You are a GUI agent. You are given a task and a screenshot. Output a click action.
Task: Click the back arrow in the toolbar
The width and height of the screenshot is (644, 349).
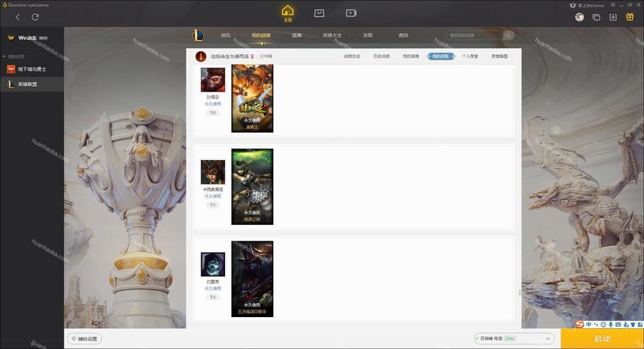tap(18, 17)
